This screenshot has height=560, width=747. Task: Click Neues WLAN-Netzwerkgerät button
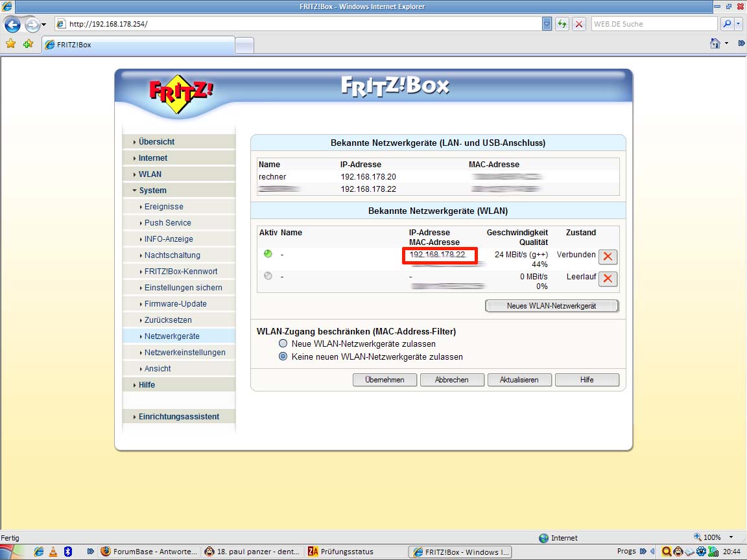click(x=551, y=306)
